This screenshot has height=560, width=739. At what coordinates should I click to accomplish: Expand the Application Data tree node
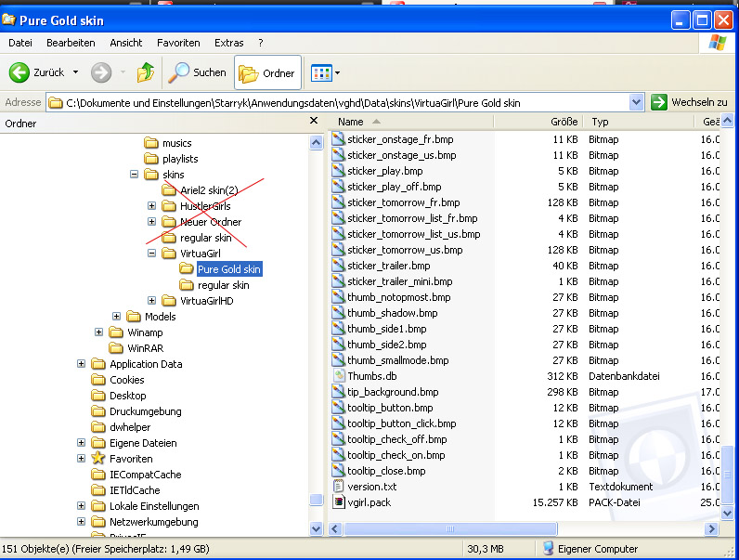81,364
